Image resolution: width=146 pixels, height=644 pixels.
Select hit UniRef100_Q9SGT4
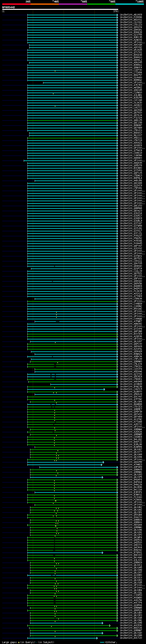[131, 27]
